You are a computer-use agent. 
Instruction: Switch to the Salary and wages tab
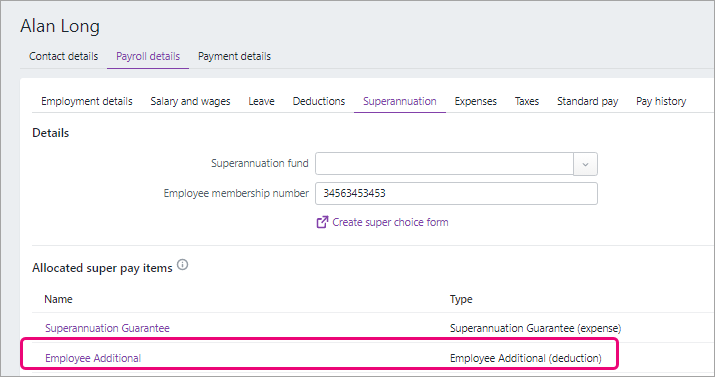pos(190,101)
